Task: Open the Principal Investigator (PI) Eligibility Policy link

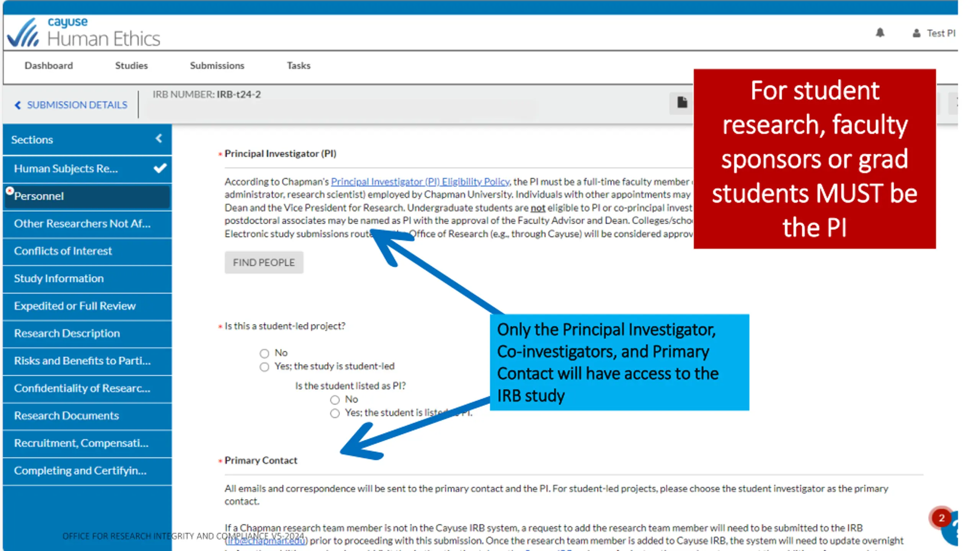Action: (420, 181)
